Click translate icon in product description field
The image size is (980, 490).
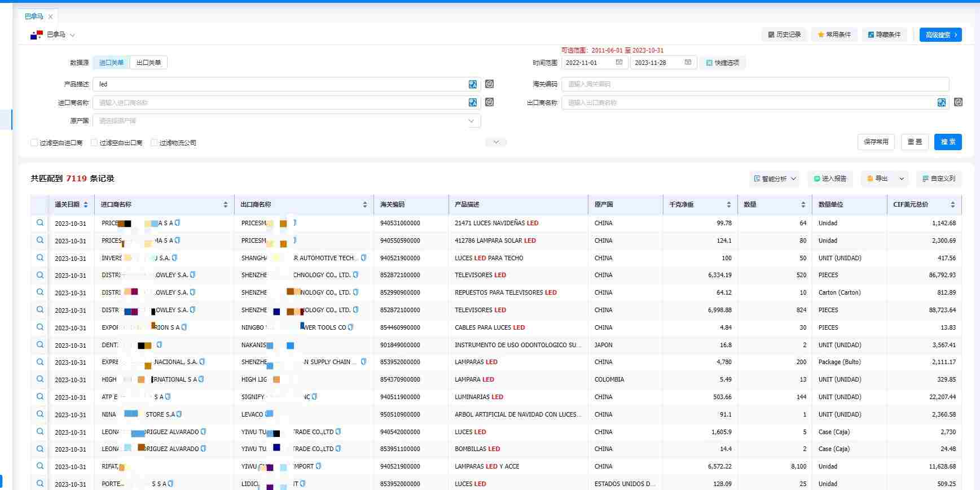click(x=473, y=84)
